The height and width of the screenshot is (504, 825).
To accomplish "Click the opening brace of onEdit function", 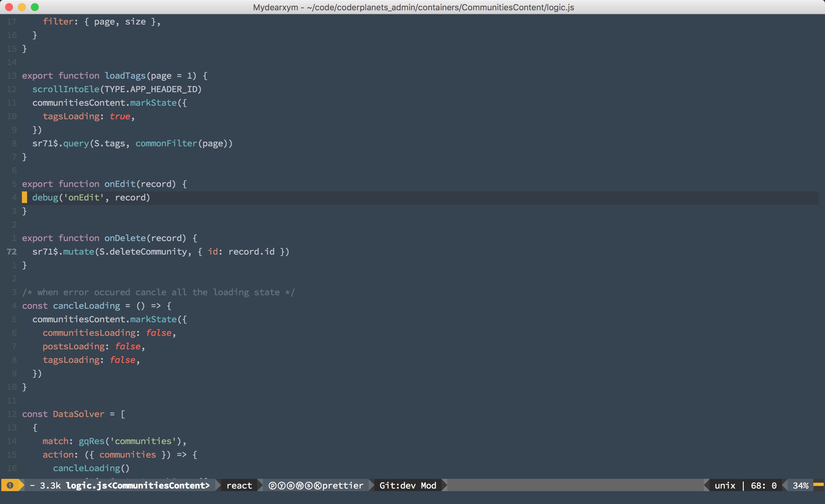I will tap(184, 184).
